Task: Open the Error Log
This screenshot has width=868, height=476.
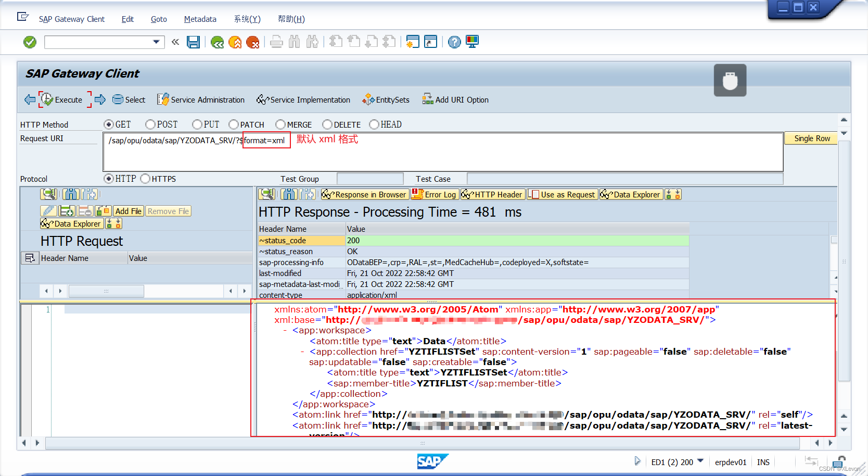Action: tap(435, 194)
